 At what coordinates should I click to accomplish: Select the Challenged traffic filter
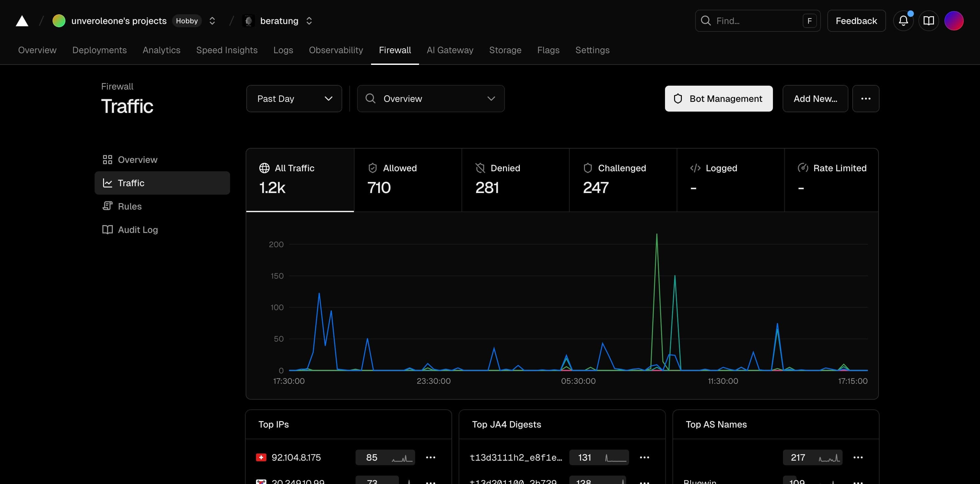pyautogui.click(x=623, y=180)
